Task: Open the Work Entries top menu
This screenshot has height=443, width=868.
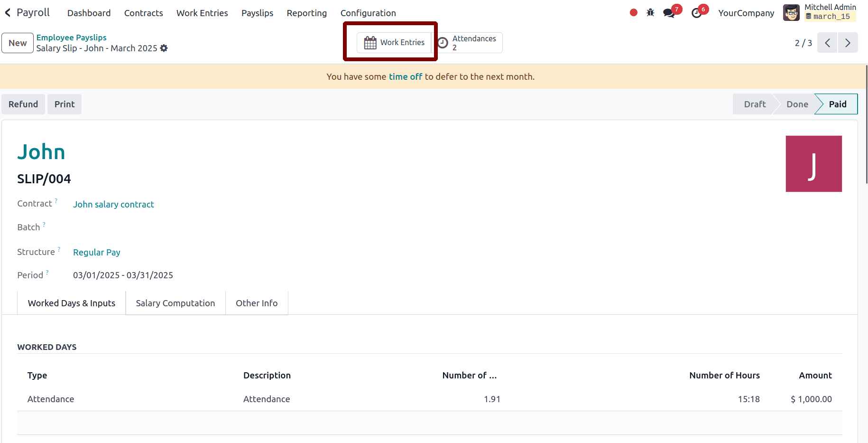Action: (202, 13)
